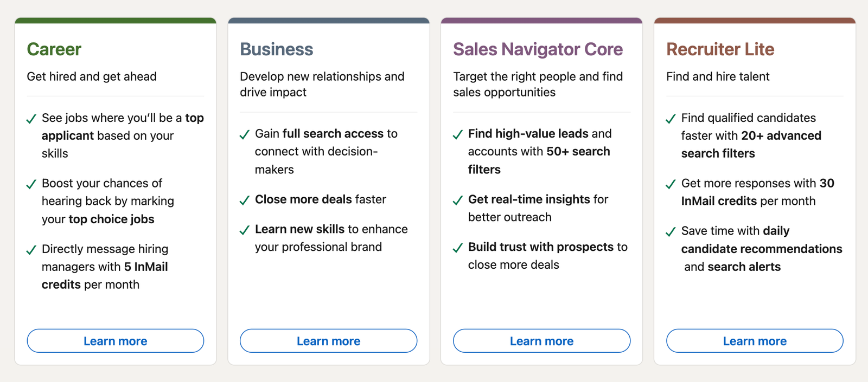
Task: Click the checkmark beside 'top applicant' feature
Action: (32, 119)
